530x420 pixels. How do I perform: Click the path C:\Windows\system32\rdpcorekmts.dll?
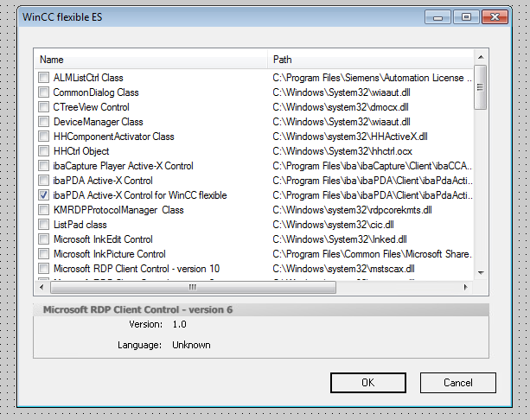click(x=352, y=210)
